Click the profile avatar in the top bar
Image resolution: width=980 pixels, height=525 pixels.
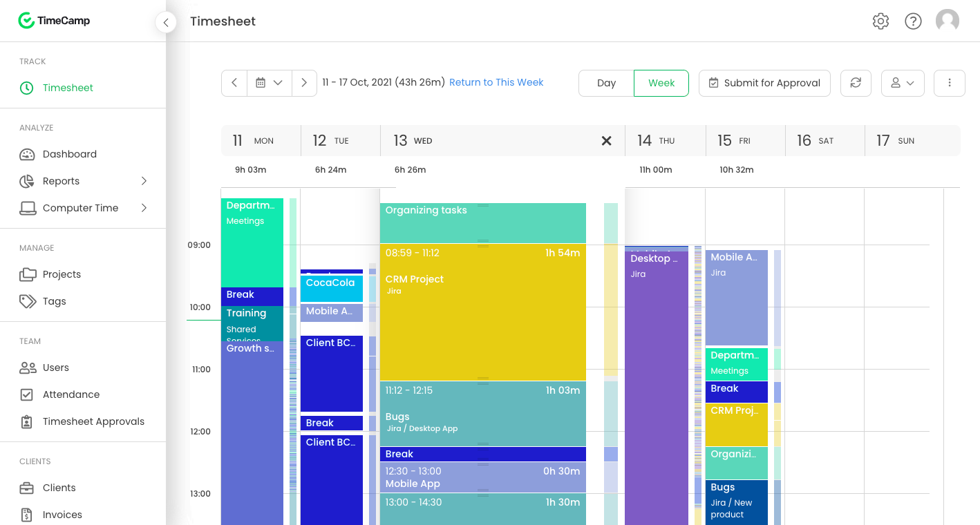(948, 21)
